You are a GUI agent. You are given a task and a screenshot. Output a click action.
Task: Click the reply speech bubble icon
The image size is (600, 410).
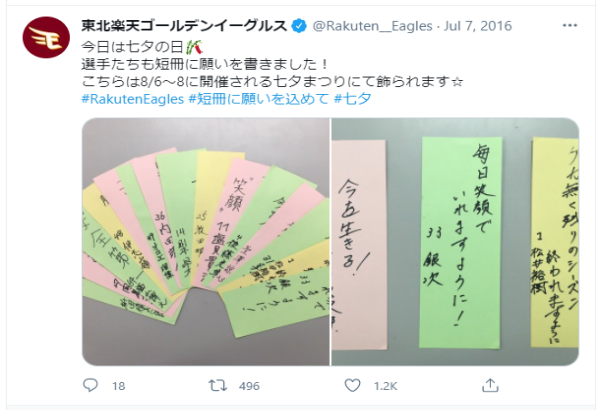(90, 385)
